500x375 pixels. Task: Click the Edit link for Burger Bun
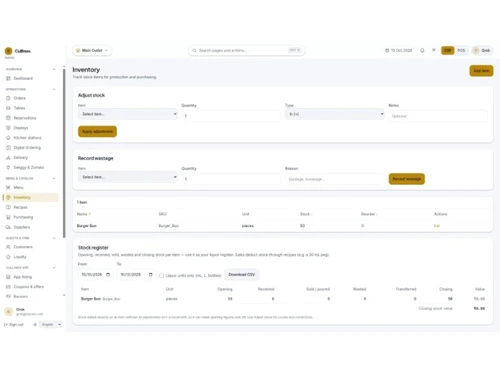(x=437, y=226)
